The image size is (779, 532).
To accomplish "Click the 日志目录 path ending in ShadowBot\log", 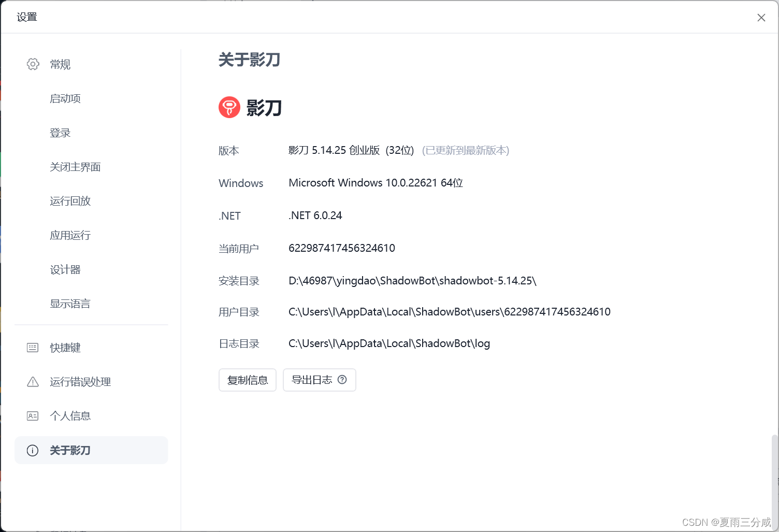I will point(389,343).
